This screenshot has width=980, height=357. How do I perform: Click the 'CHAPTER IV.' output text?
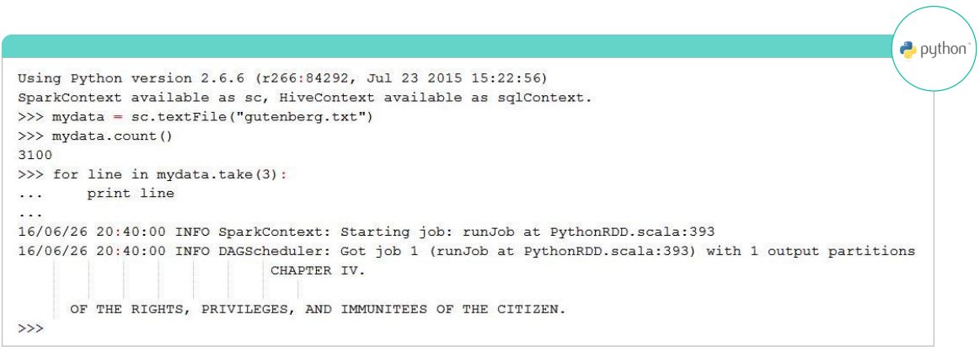click(318, 270)
